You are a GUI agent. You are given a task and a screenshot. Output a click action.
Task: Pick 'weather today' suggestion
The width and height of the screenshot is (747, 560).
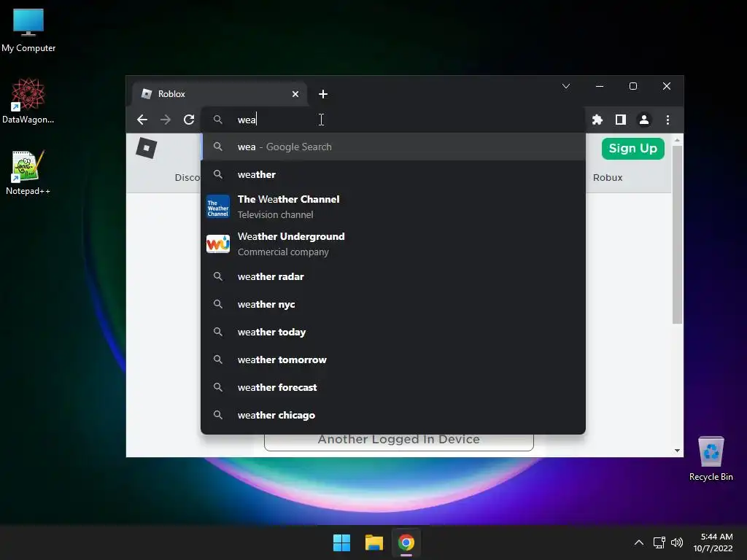[393, 332]
